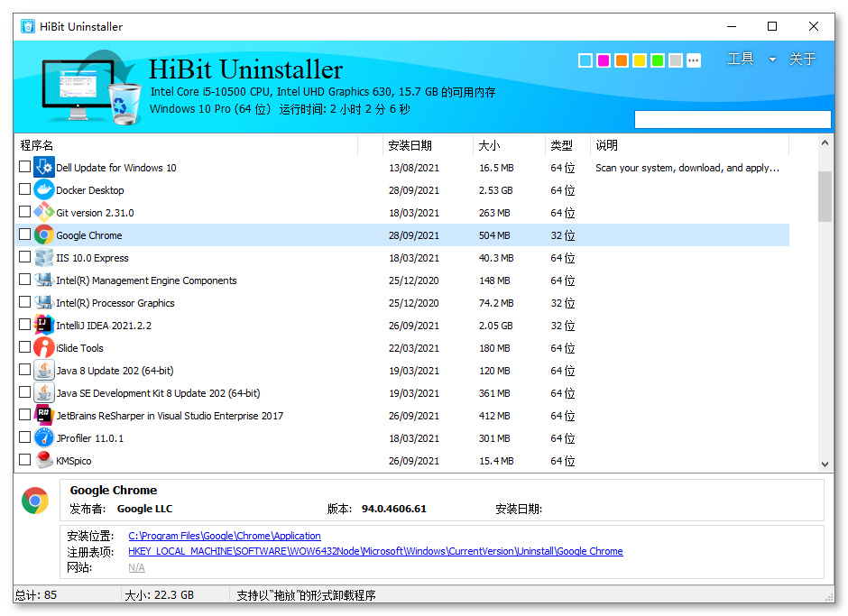Image resolution: width=848 pixels, height=616 pixels.
Task: Tick the IIS 10.0 Express checkbox
Action: click(x=24, y=256)
